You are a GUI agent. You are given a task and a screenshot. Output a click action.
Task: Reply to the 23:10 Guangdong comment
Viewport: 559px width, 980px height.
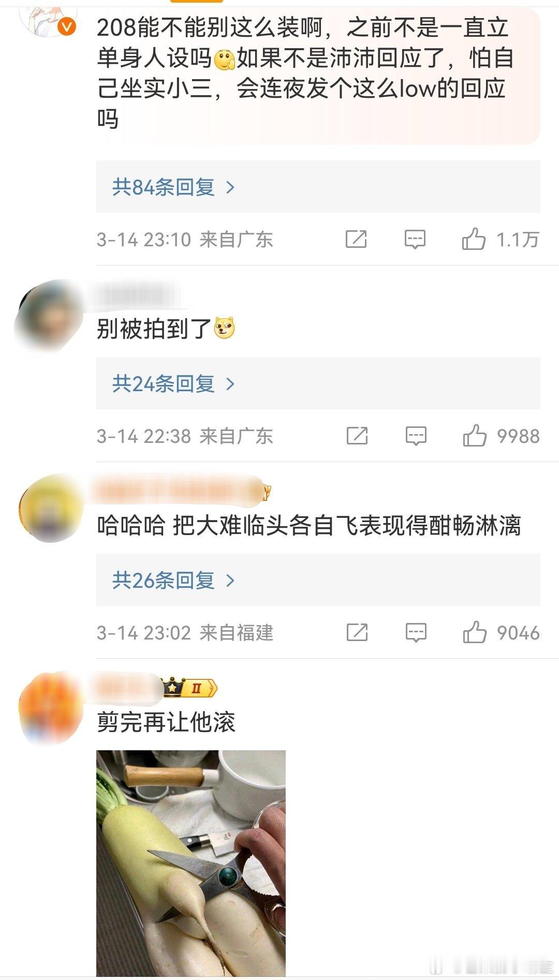pos(415,239)
